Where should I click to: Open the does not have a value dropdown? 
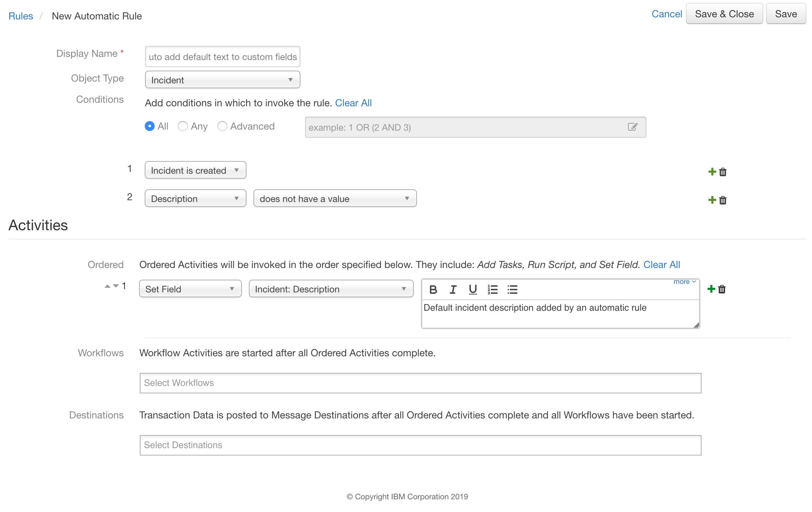tap(335, 198)
